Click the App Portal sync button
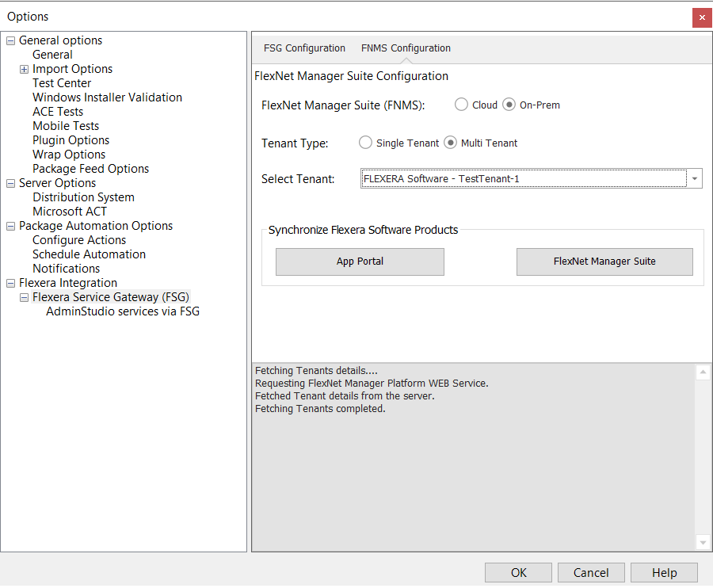Viewport: 713px width, 588px height. point(360,262)
